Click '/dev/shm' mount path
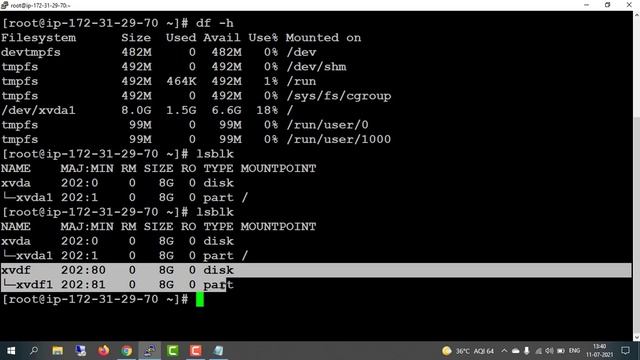The image size is (640, 360). pos(316,67)
